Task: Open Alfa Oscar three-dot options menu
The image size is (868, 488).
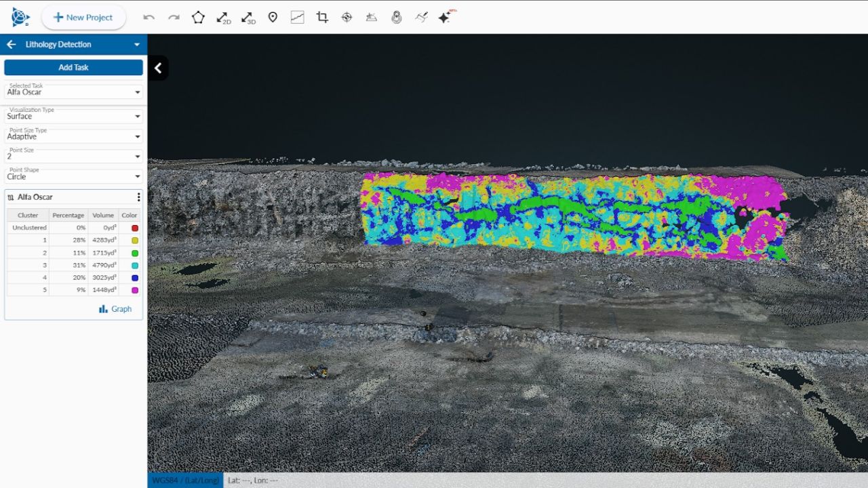Action: (x=138, y=197)
